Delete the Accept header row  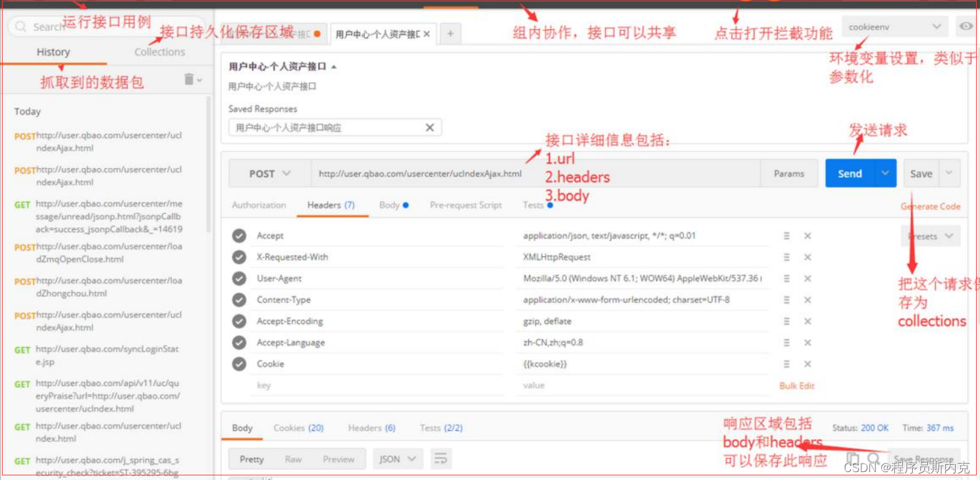807,236
